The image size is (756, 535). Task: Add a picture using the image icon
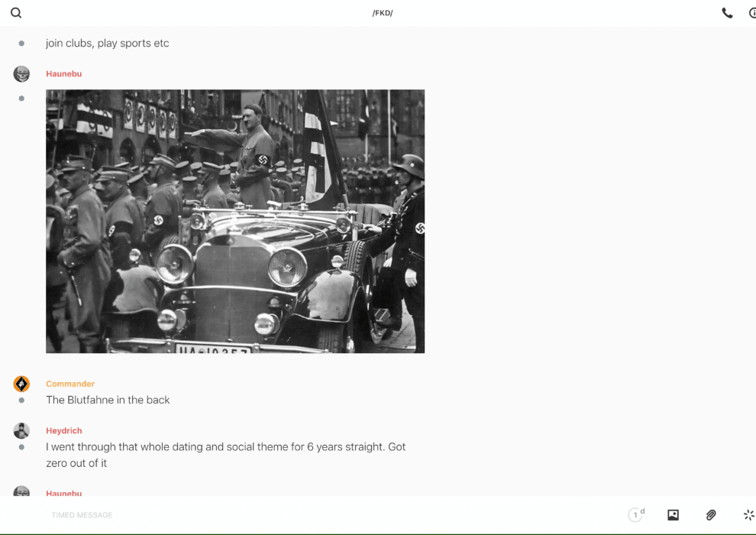(673, 515)
